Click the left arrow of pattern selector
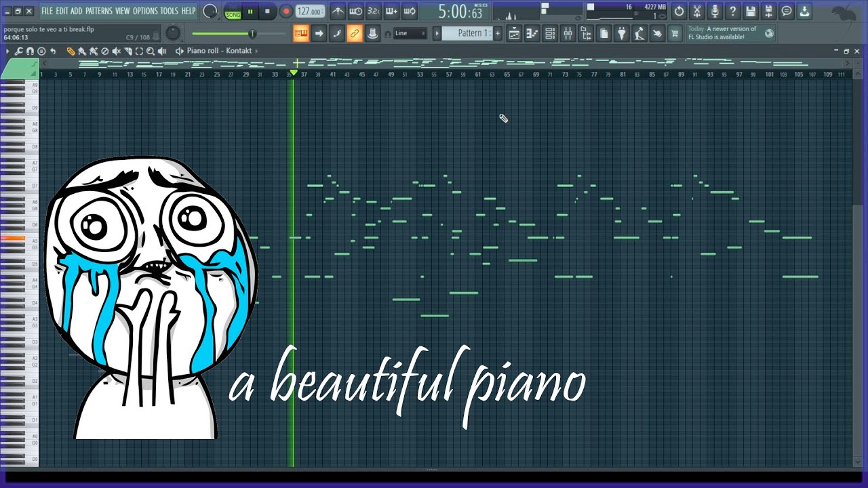This screenshot has height=488, width=868. pos(437,33)
